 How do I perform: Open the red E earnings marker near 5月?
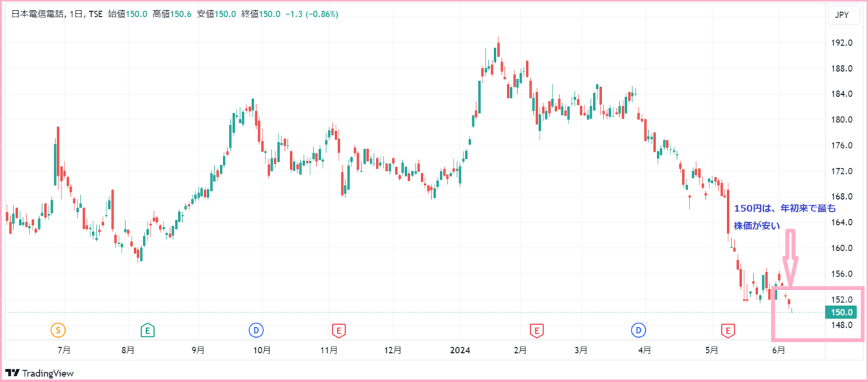pyautogui.click(x=728, y=331)
